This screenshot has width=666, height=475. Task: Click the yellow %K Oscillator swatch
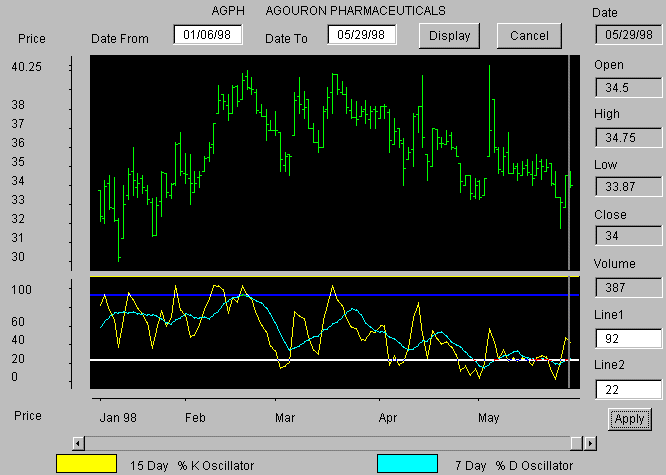point(86,464)
